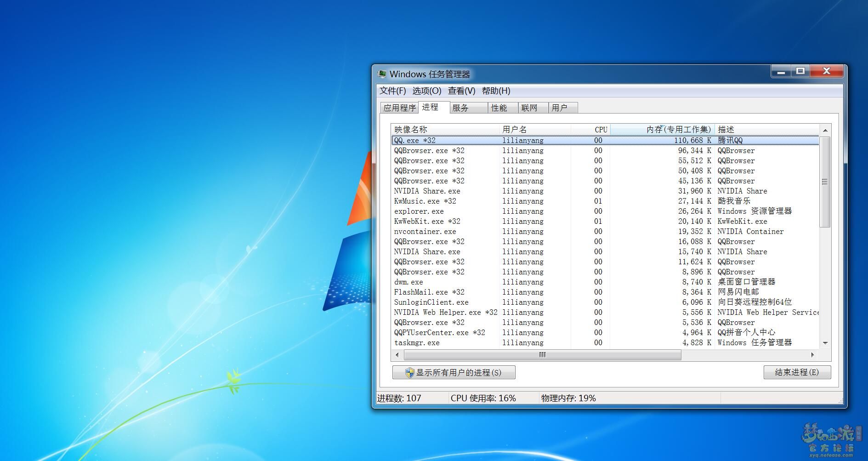Select the NVIDIA Share.exe row using 31,960 K
This screenshot has height=461, width=868.
tap(605, 191)
